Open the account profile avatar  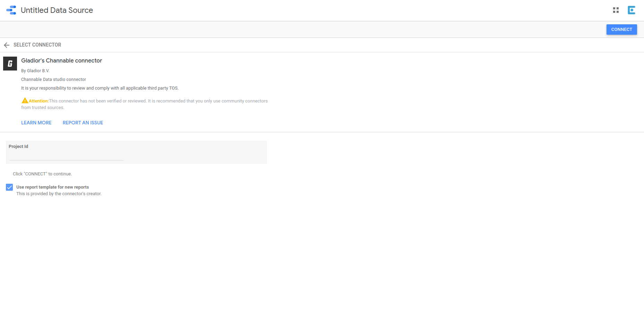pos(632,10)
